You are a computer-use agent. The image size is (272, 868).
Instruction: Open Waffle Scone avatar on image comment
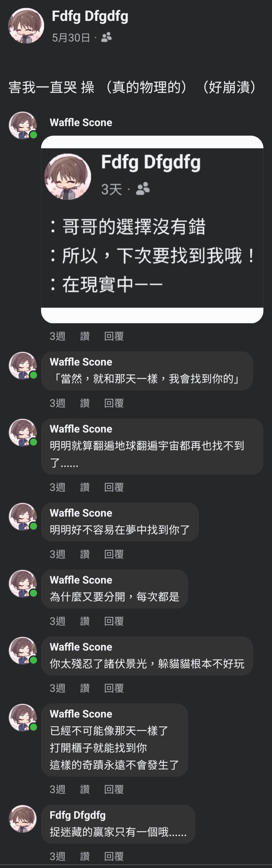(x=23, y=125)
